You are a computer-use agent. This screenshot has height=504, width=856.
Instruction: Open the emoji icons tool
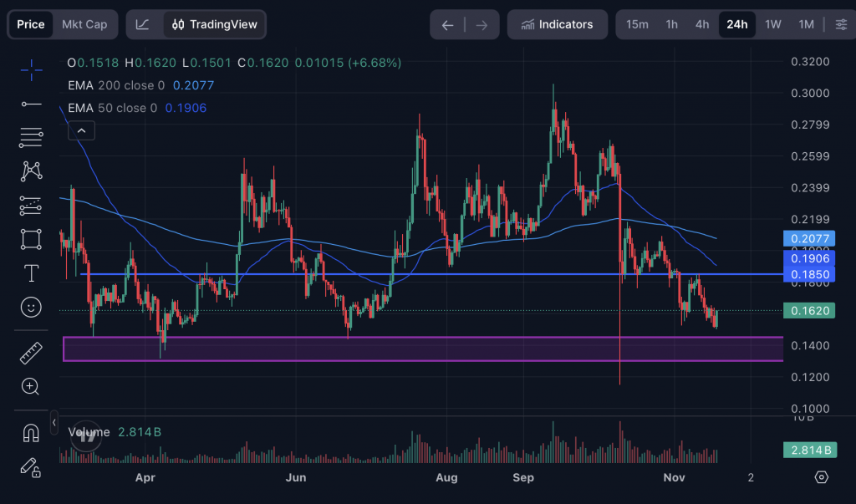[31, 308]
